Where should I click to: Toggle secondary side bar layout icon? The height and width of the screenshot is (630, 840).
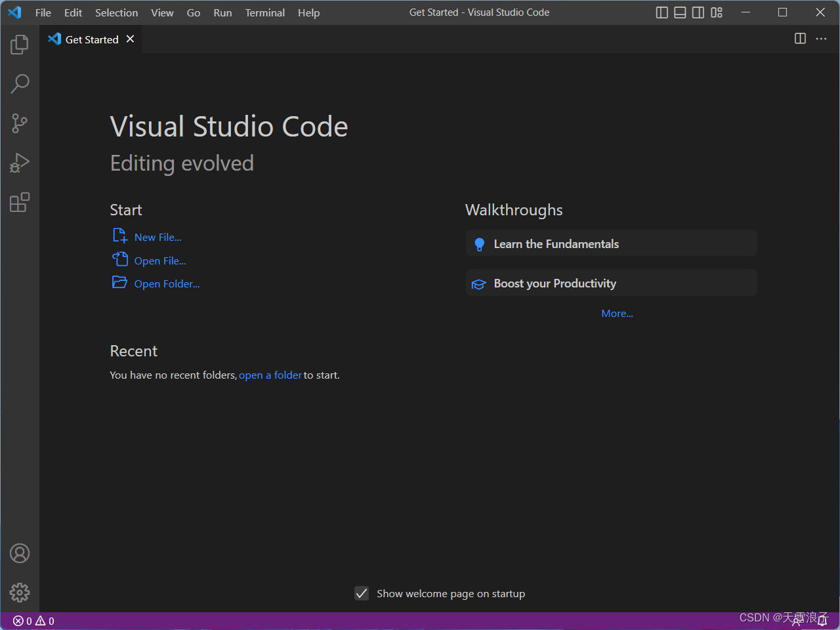click(698, 12)
